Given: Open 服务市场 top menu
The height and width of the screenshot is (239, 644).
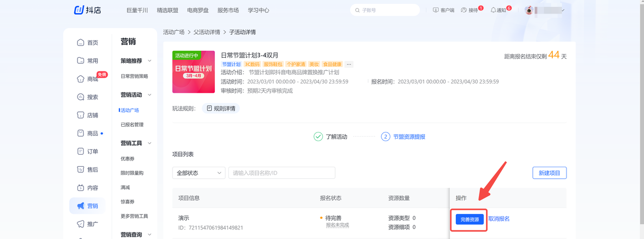Looking at the screenshot, I should point(229,10).
